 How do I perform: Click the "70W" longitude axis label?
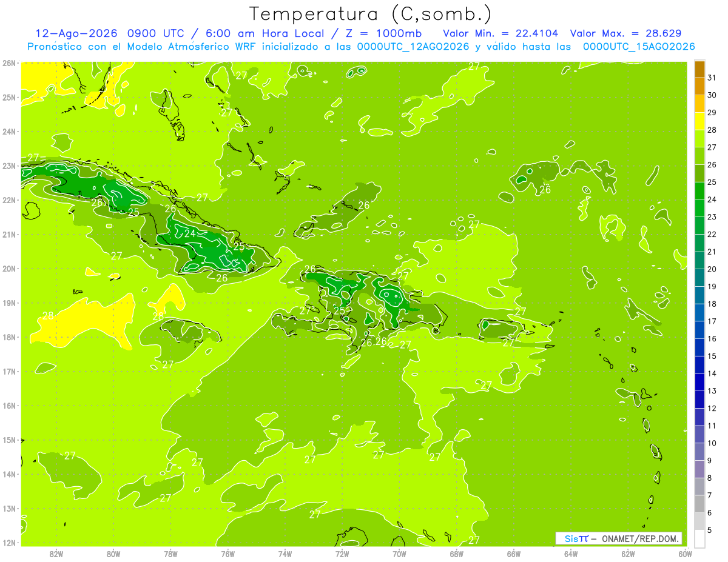pyautogui.click(x=399, y=553)
